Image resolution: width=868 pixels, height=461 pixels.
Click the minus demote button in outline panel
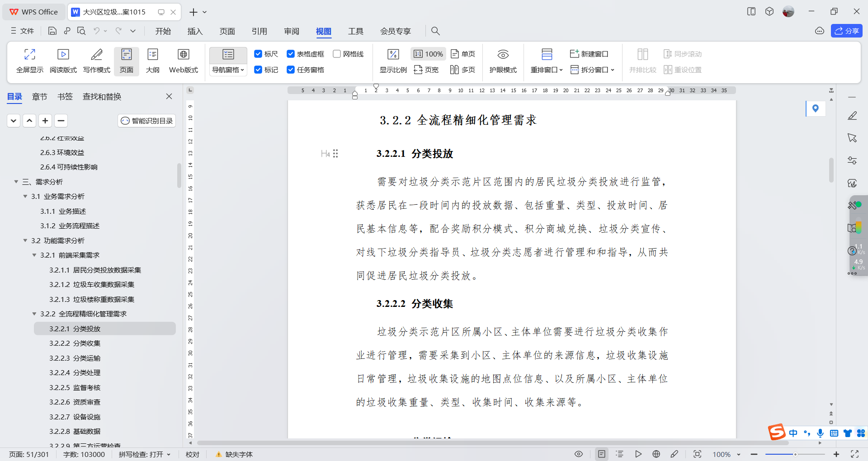coord(61,121)
